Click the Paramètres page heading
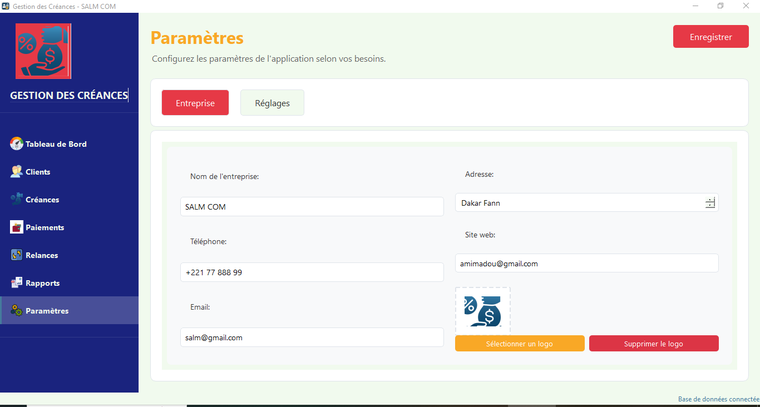760x407 pixels. pyautogui.click(x=197, y=38)
